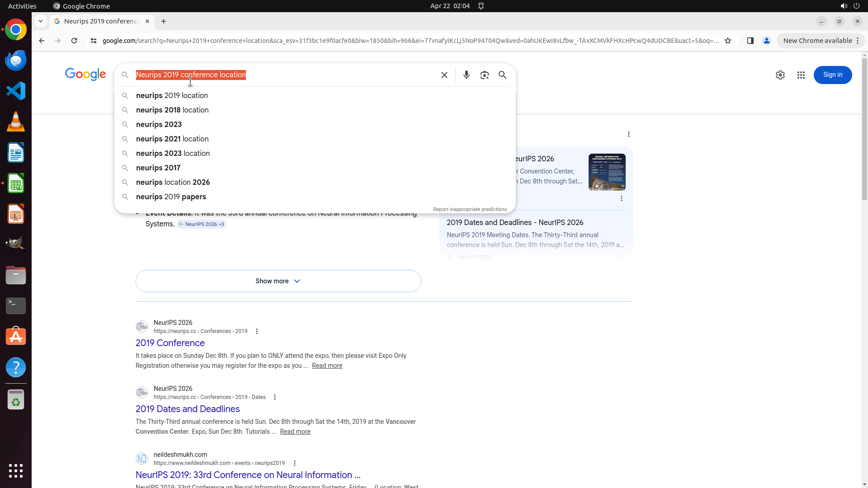Reload the page
This screenshot has width=868, height=488.
pos(74,41)
